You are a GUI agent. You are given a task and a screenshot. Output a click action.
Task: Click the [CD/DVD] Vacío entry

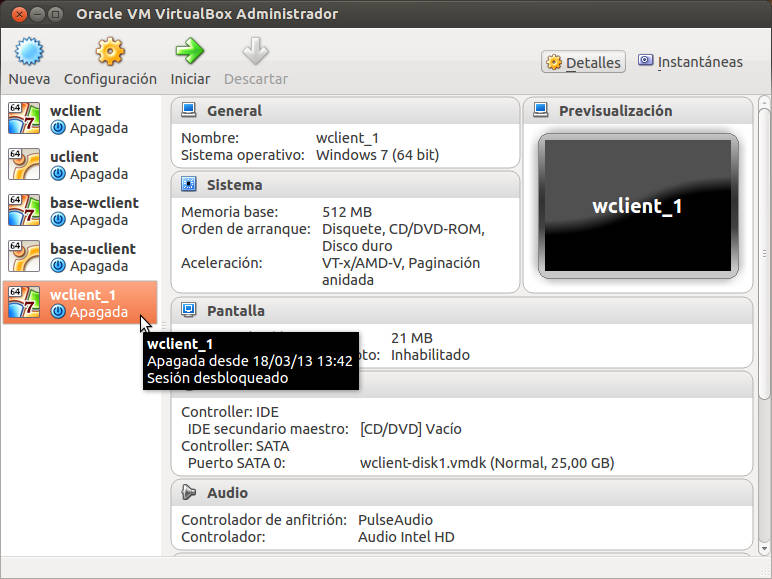[411, 429]
